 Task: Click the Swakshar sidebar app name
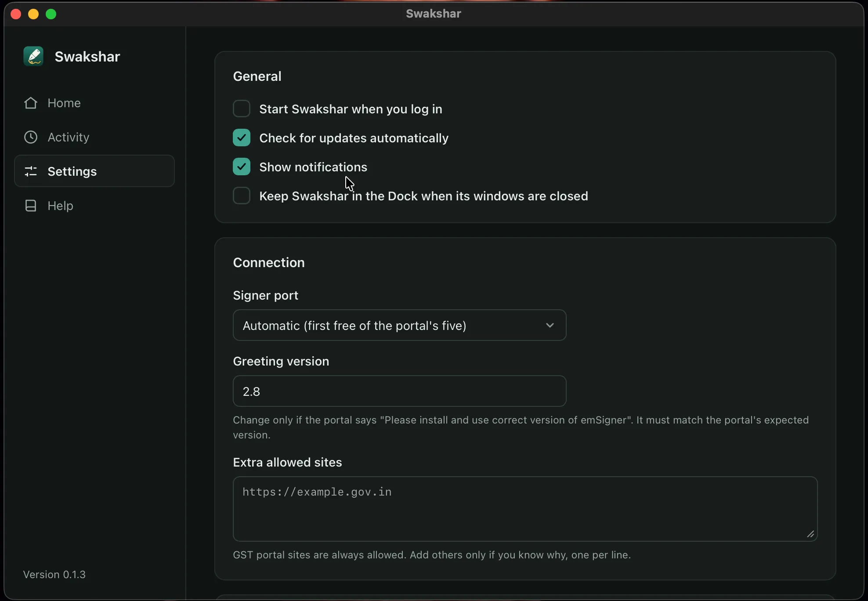point(87,57)
